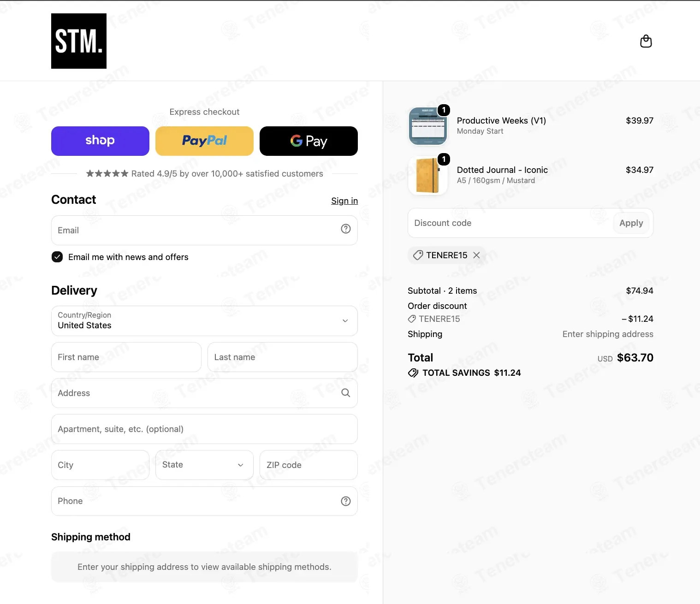Click the help icon in Email field
Image resolution: width=700 pixels, height=604 pixels.
pos(346,229)
